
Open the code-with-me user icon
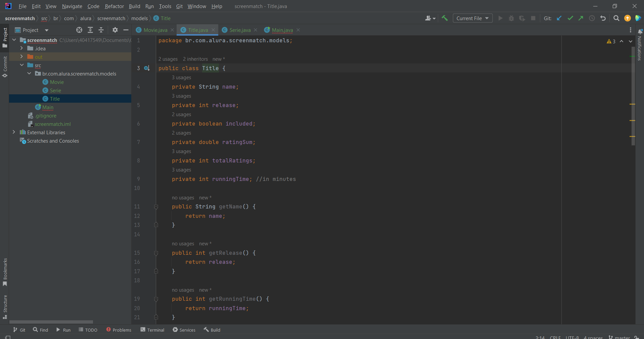tap(430, 18)
